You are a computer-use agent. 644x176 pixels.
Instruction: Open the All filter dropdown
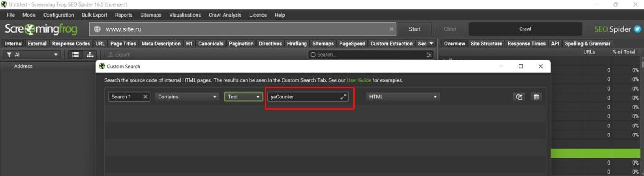tap(32, 55)
